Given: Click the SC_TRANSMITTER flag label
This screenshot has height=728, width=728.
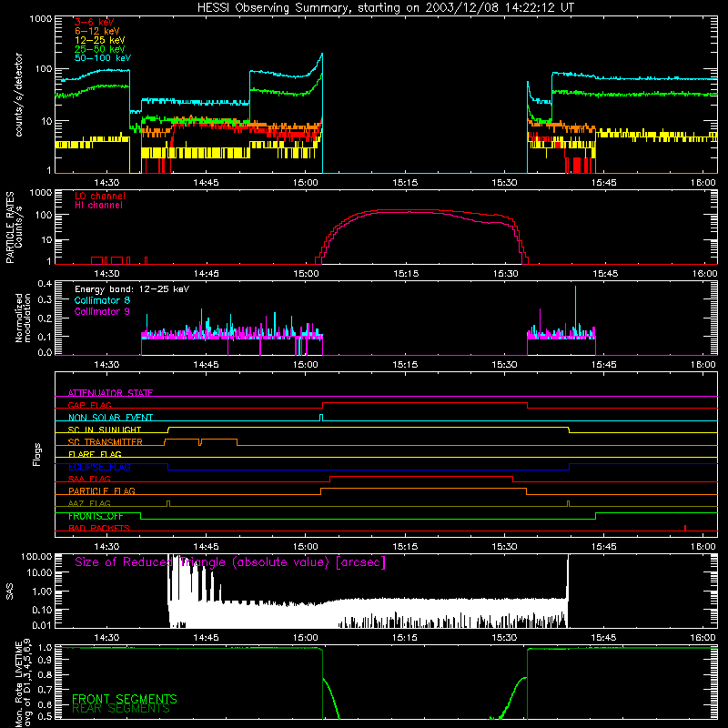Looking at the screenshot, I should pos(106,442).
